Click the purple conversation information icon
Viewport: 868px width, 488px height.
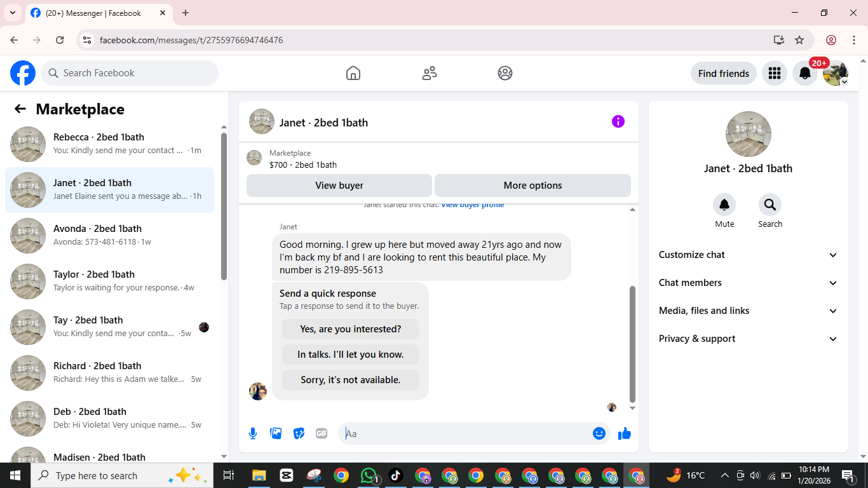point(618,121)
